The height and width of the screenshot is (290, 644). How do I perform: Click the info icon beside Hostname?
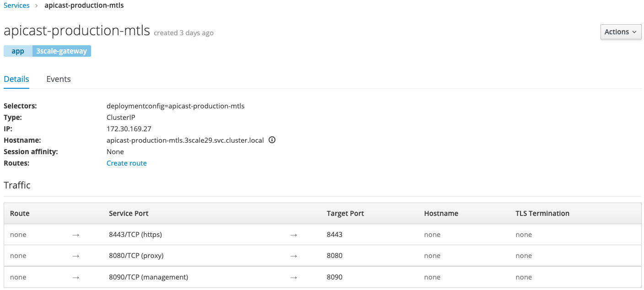(x=272, y=140)
